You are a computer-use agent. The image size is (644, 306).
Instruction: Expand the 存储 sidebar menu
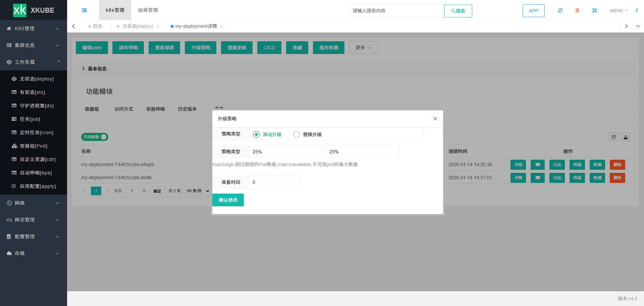point(34,253)
